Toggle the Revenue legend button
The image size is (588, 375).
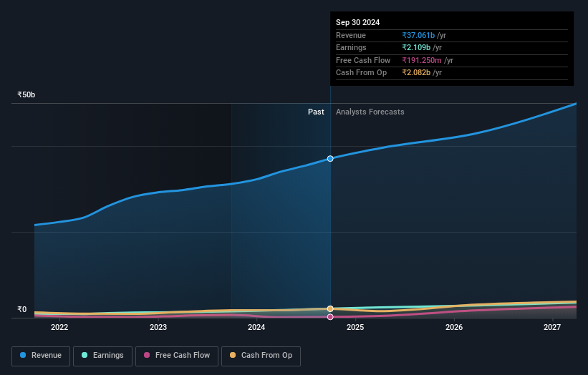point(41,356)
